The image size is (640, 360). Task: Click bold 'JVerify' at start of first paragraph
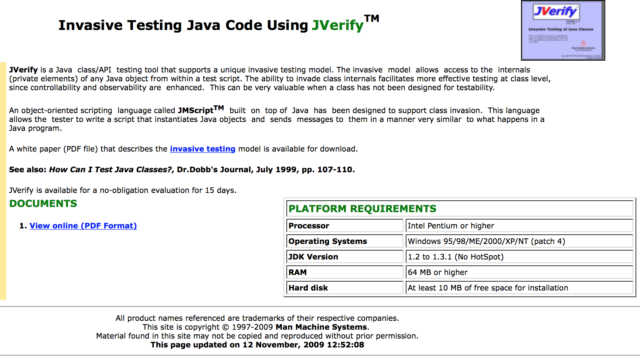23,70
